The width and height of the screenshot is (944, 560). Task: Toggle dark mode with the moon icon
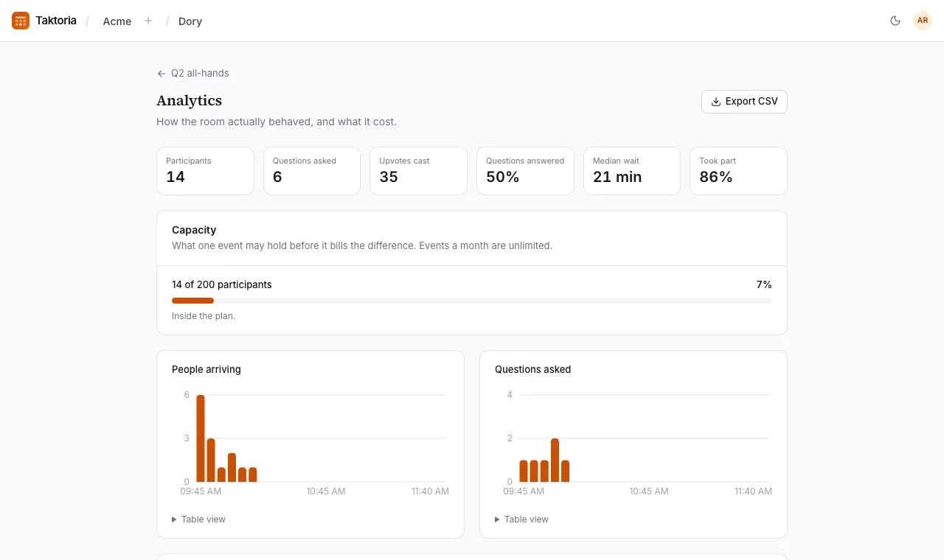point(895,21)
